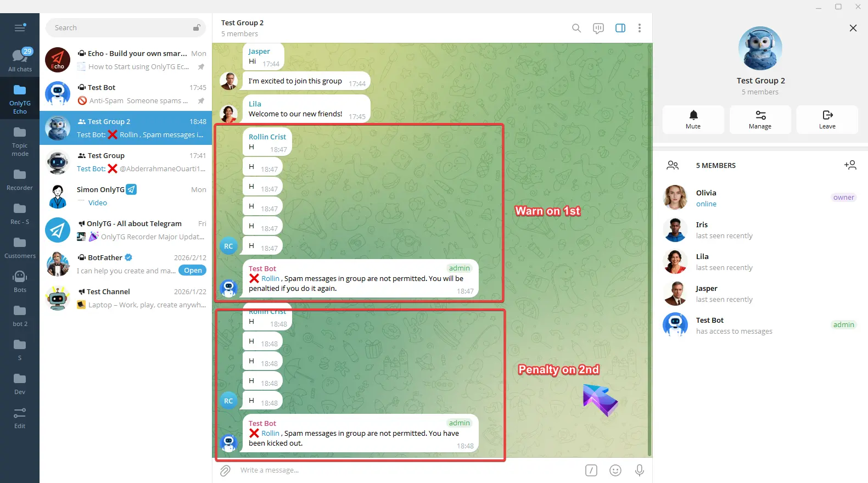The height and width of the screenshot is (483, 868).
Task: Leave the Test Group 2
Action: click(x=827, y=119)
